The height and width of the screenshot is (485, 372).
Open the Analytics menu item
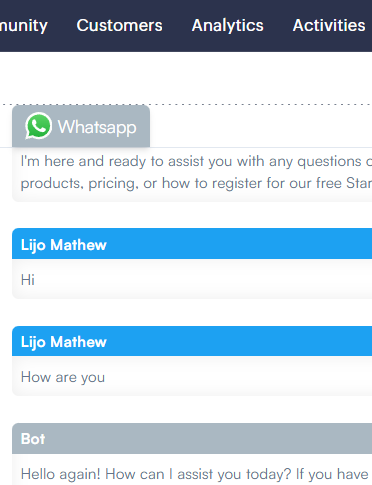pos(227,25)
